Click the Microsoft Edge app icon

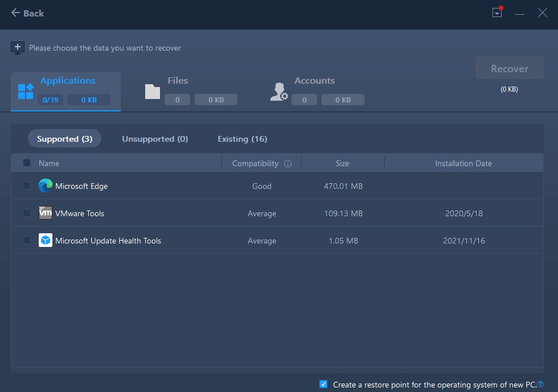(45, 185)
